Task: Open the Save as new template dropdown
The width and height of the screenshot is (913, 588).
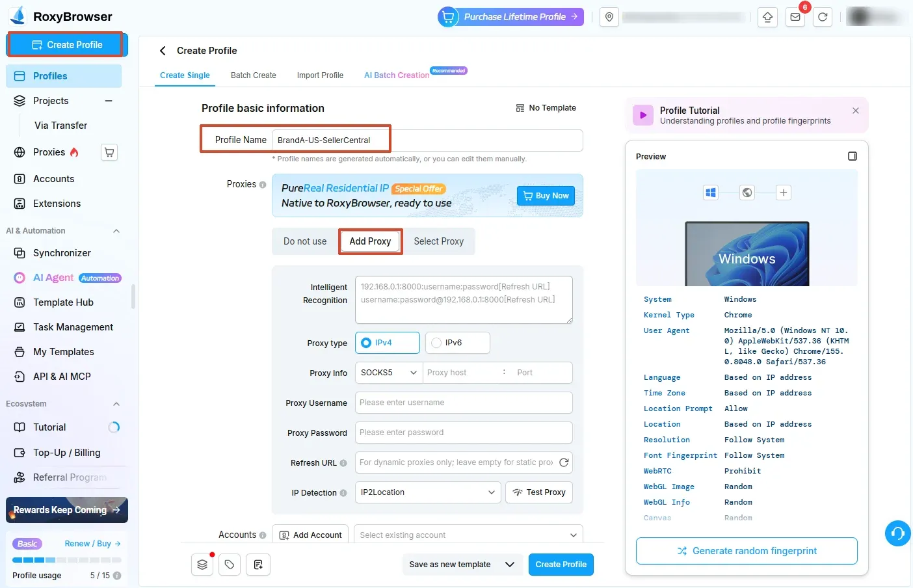Action: pos(462,565)
